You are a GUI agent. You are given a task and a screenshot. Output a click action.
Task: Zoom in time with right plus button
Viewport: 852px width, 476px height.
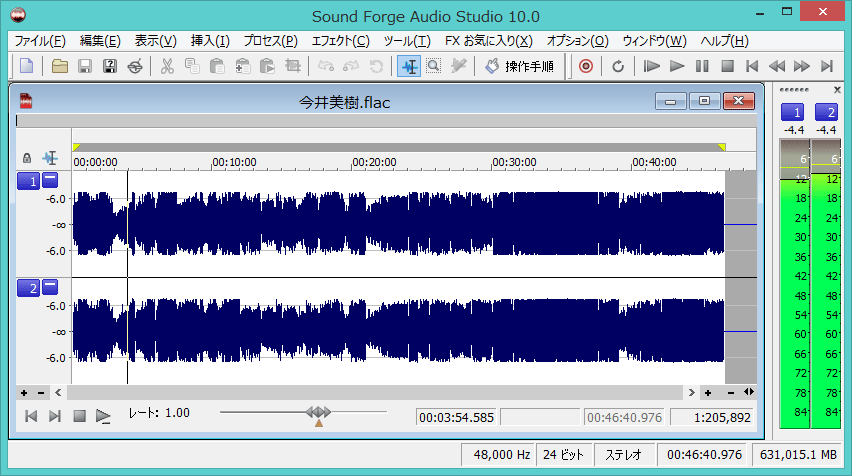708,392
